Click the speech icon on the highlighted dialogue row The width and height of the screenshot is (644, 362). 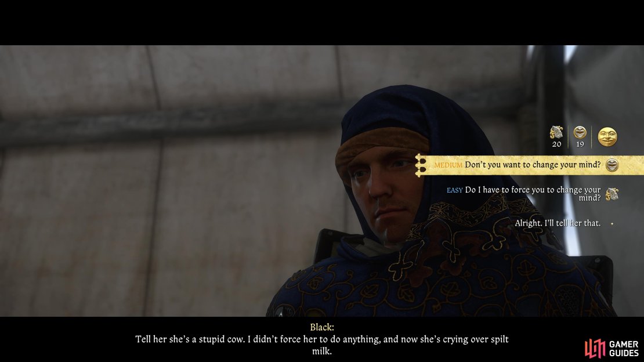pos(612,165)
